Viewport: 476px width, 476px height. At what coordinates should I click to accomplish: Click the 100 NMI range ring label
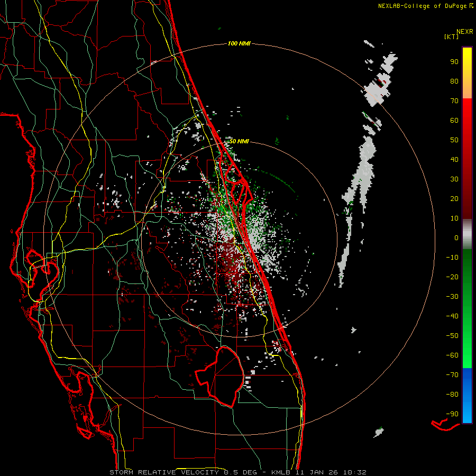coord(239,44)
